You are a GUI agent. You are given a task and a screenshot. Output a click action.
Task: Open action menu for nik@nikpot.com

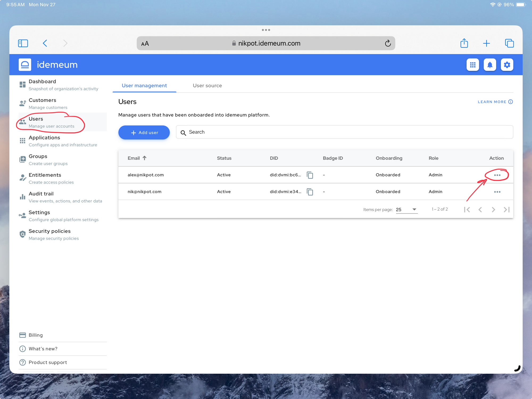tap(497, 192)
